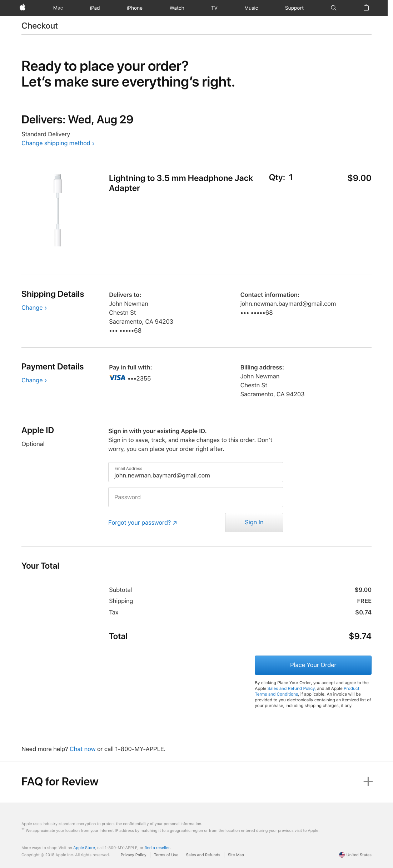The height and width of the screenshot is (868, 393).
Task: Open the shopping bag icon
Action: [x=366, y=8]
